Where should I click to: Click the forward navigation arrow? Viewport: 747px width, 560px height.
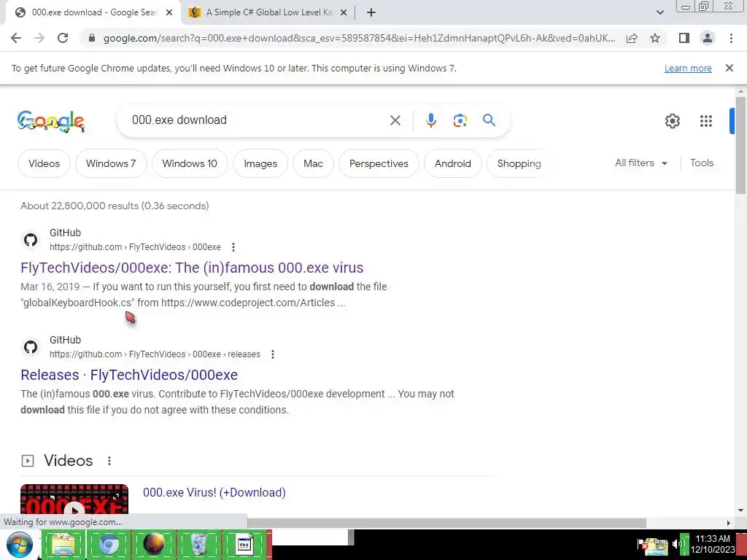pyautogui.click(x=39, y=38)
